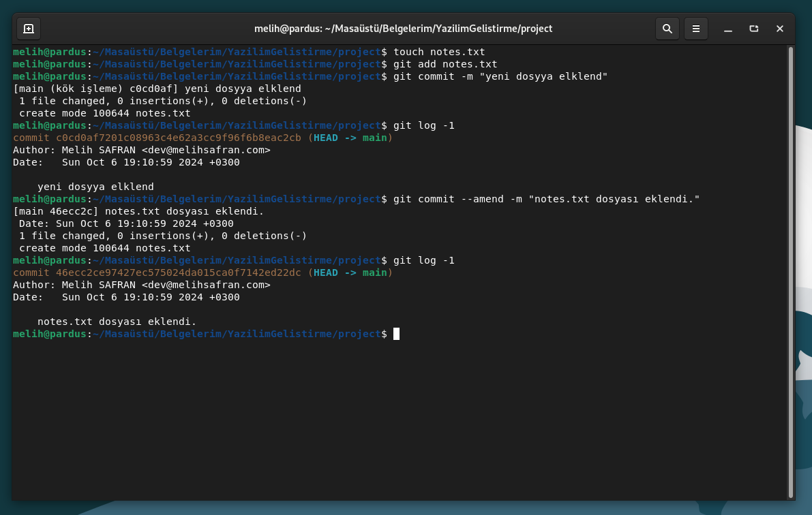
Task: Click commit hash c0cd0af7201c08963c4e62a3cc9f96f6b8eac2cb
Action: [x=178, y=138]
